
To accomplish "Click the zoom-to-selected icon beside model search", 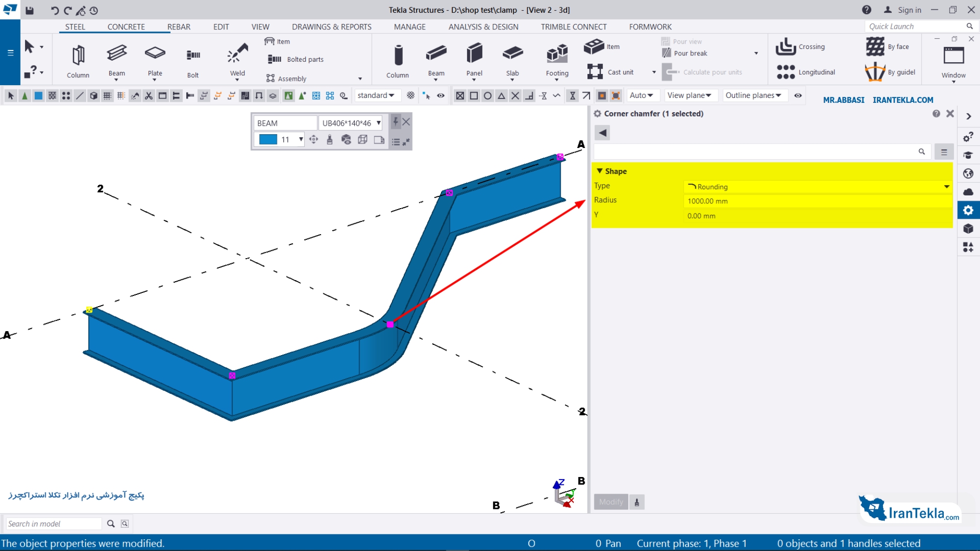I will click(125, 524).
